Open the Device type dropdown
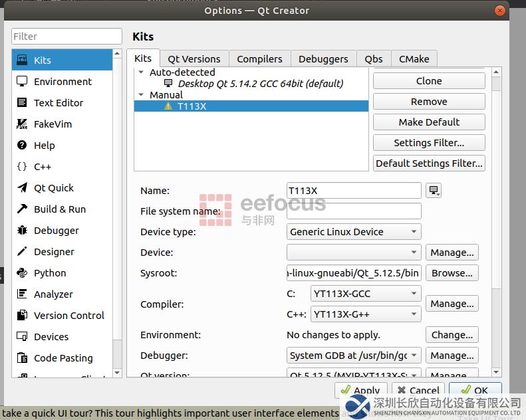The width and height of the screenshot is (526, 420). click(354, 232)
